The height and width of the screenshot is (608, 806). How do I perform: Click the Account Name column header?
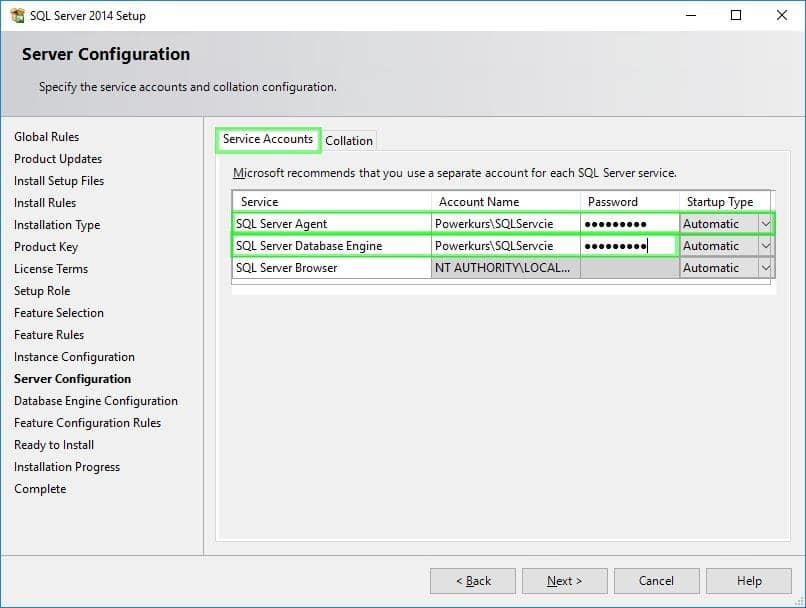pyautogui.click(x=506, y=202)
